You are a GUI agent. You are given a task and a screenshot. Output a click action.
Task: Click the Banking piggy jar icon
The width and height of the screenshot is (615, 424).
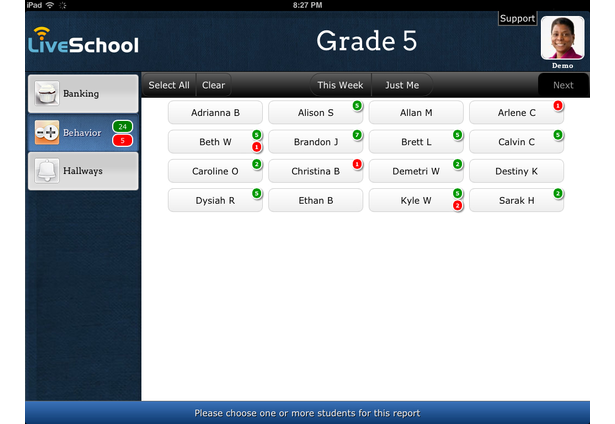point(47,93)
